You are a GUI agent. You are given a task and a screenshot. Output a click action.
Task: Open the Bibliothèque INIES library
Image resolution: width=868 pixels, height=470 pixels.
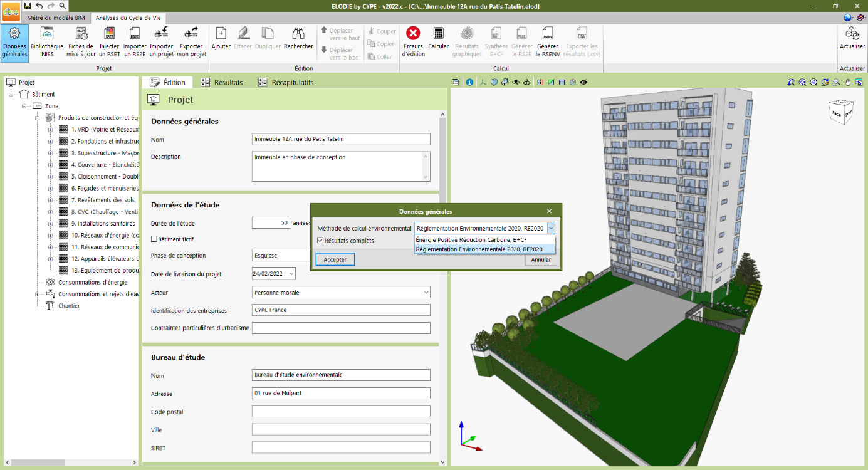click(x=47, y=43)
